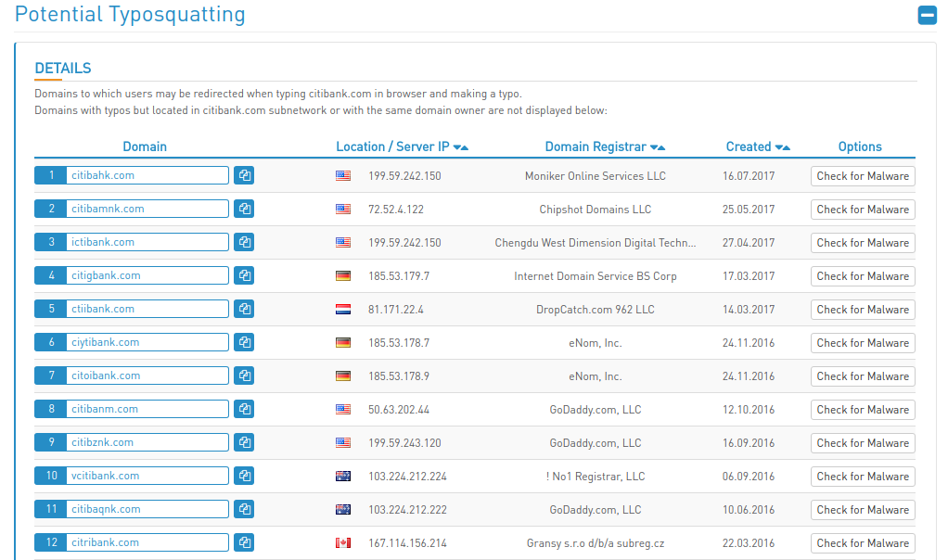The width and height of the screenshot is (948, 560).
Task: Click into the citibznk.com domain field
Action: (147, 442)
